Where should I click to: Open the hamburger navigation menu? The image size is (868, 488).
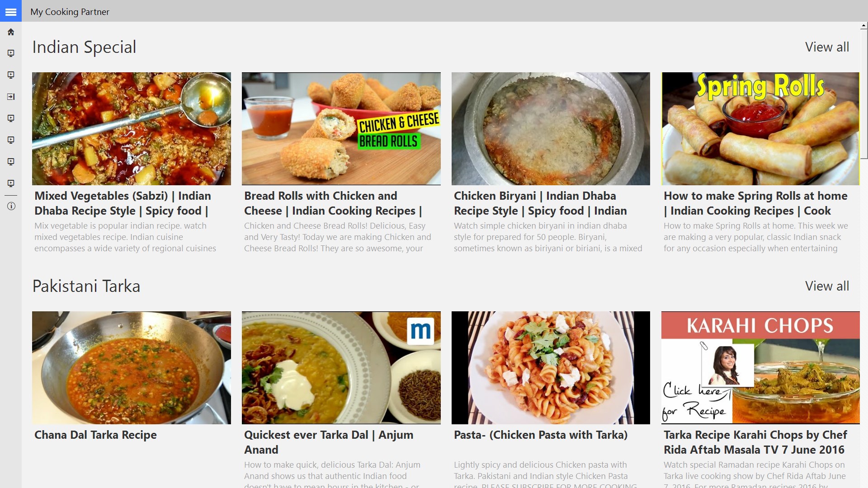[x=11, y=12]
